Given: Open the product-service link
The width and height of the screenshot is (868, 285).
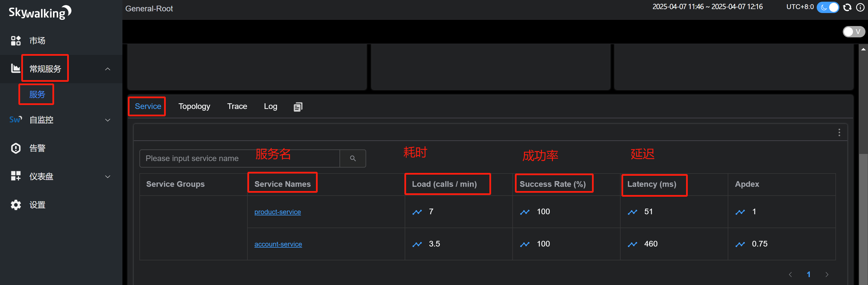Looking at the screenshot, I should (x=278, y=212).
